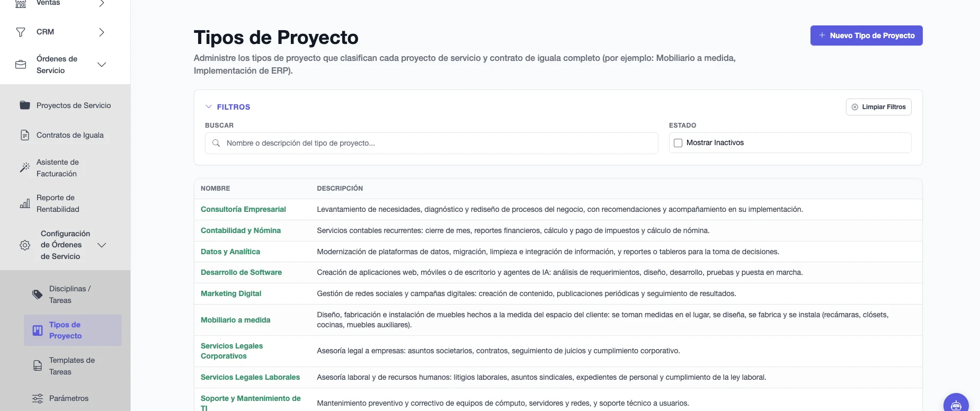Click the Tipos de Proyecto board icon
Image resolution: width=980 pixels, height=411 pixels.
point(38,330)
